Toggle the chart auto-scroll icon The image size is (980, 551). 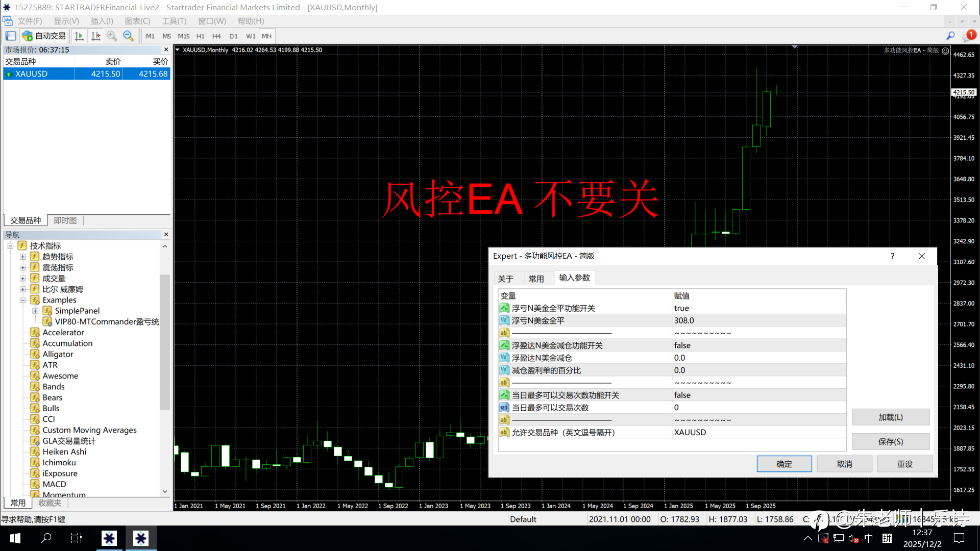pyautogui.click(x=79, y=36)
